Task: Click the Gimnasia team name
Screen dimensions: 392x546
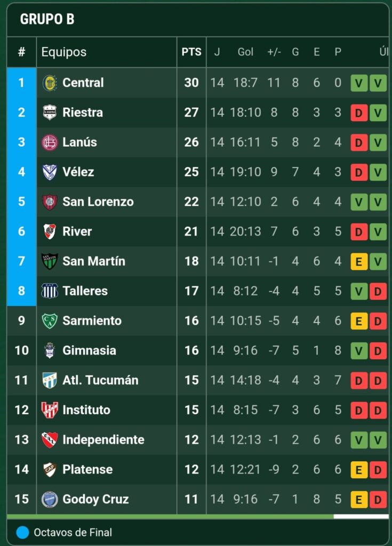Action: [89, 350]
